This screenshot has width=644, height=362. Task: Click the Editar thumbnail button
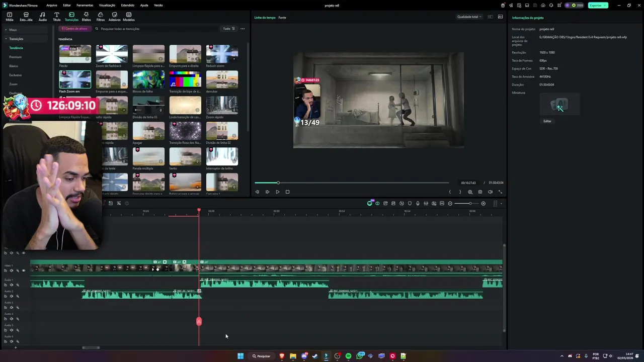547,121
